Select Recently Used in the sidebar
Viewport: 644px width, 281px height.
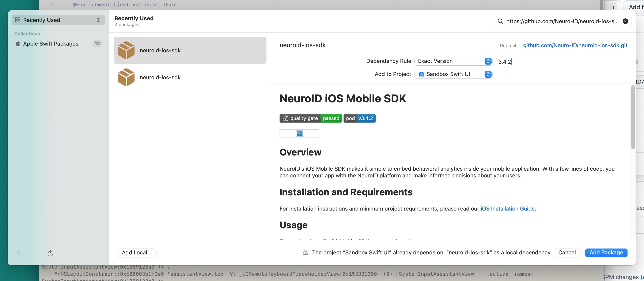(58, 20)
